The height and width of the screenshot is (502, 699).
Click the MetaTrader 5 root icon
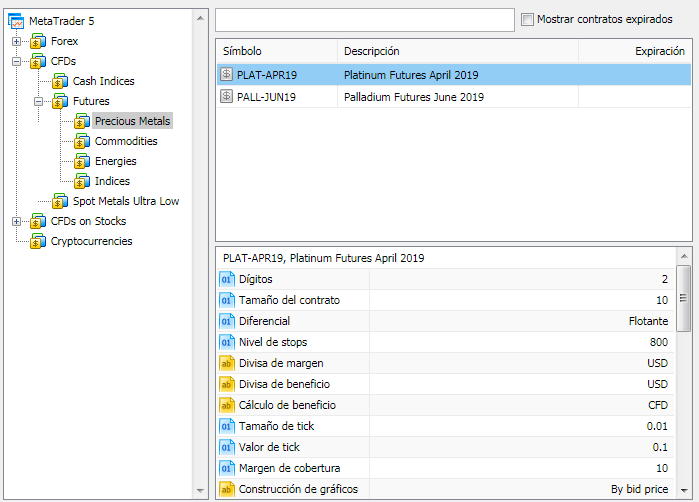point(16,21)
